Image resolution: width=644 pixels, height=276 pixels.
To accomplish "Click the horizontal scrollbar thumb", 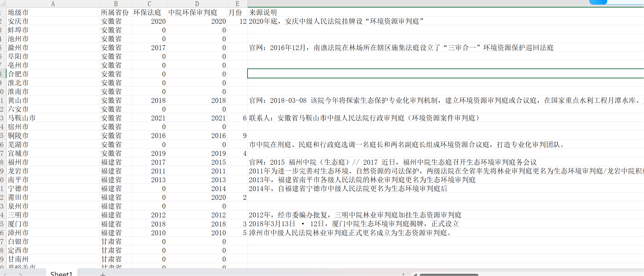I will (449, 275).
